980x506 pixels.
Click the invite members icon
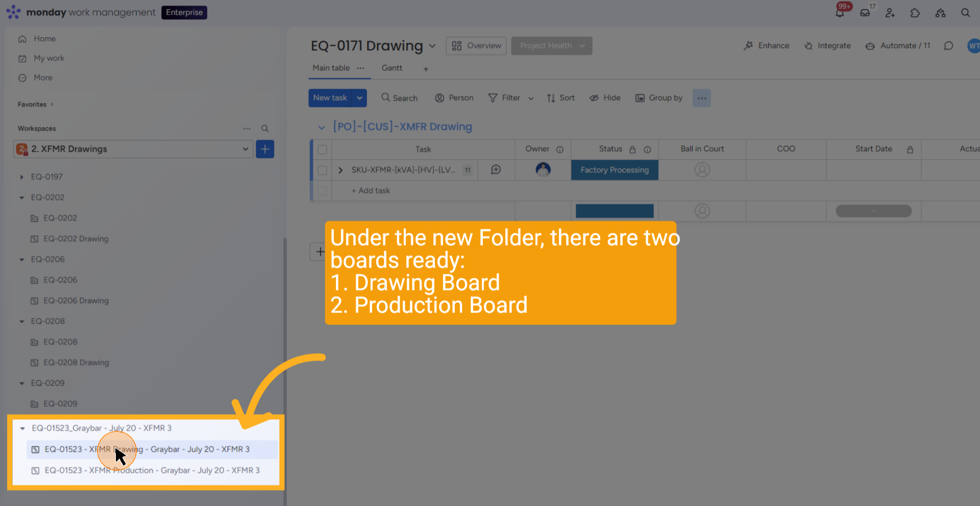890,13
